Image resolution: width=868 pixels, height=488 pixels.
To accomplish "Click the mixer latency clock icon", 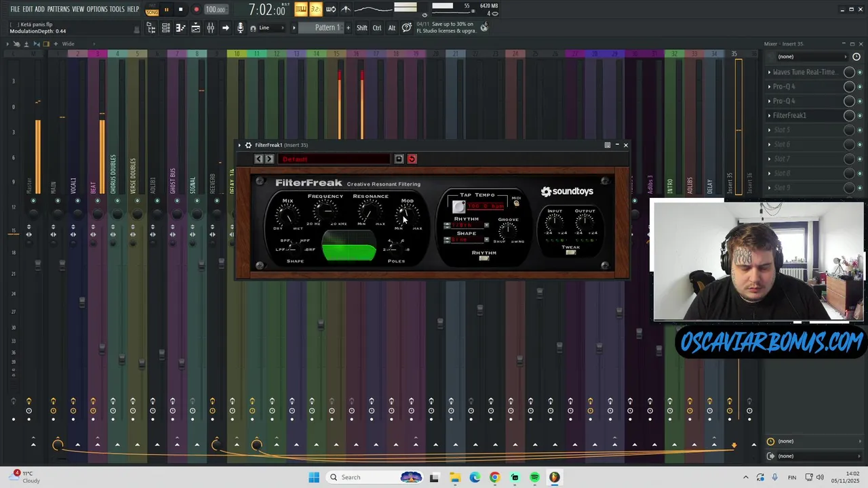I will (856, 57).
